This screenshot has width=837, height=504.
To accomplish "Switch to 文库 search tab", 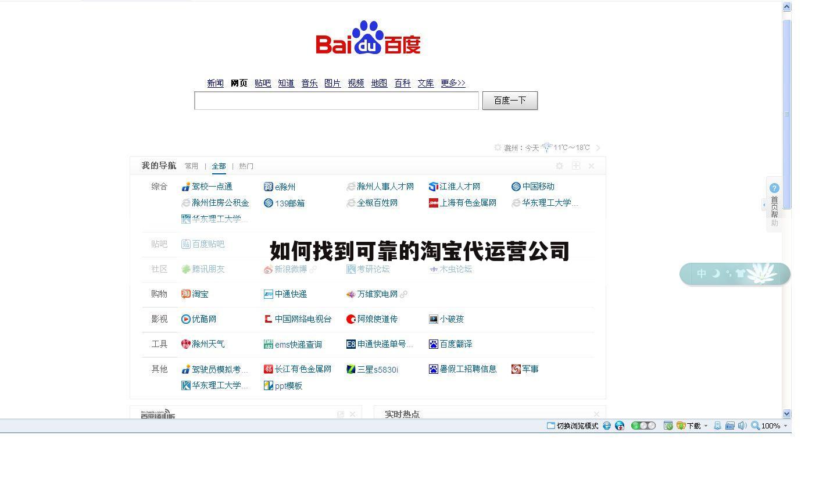I will [425, 83].
